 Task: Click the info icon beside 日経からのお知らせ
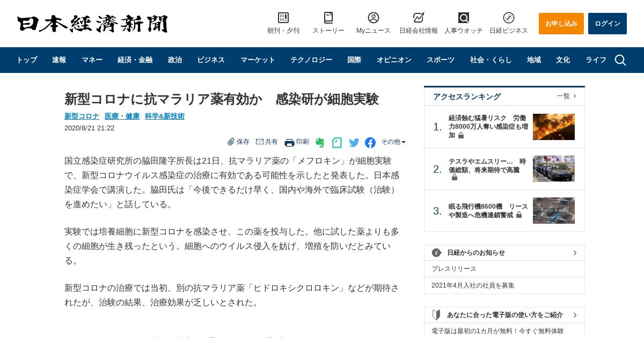pos(437,253)
